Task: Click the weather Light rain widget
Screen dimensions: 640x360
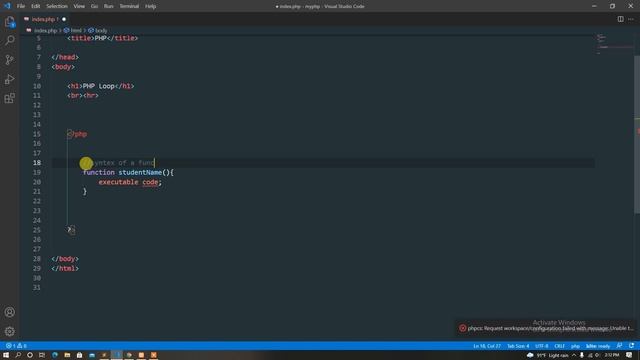Action: point(548,355)
